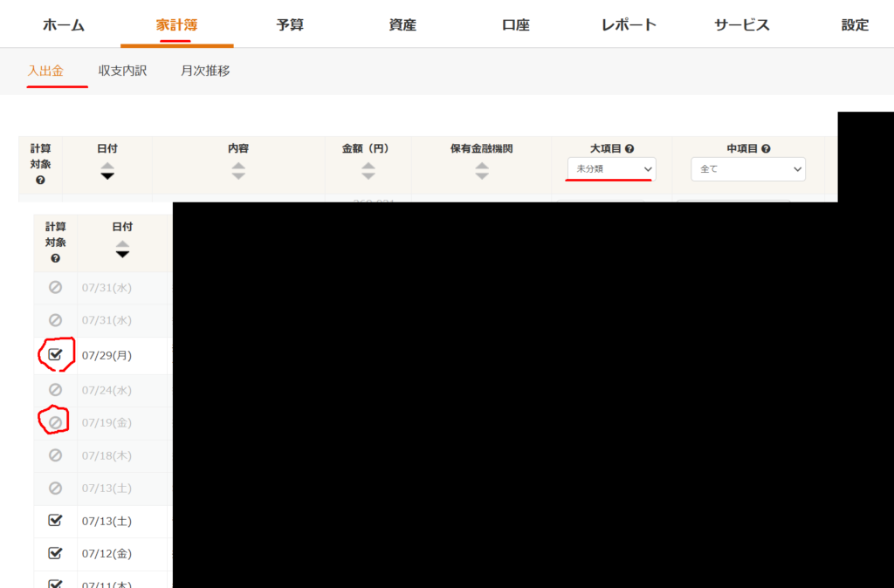The image size is (894, 588).
Task: Open the 中項目 dropdown showing 全て
Action: [x=747, y=168]
